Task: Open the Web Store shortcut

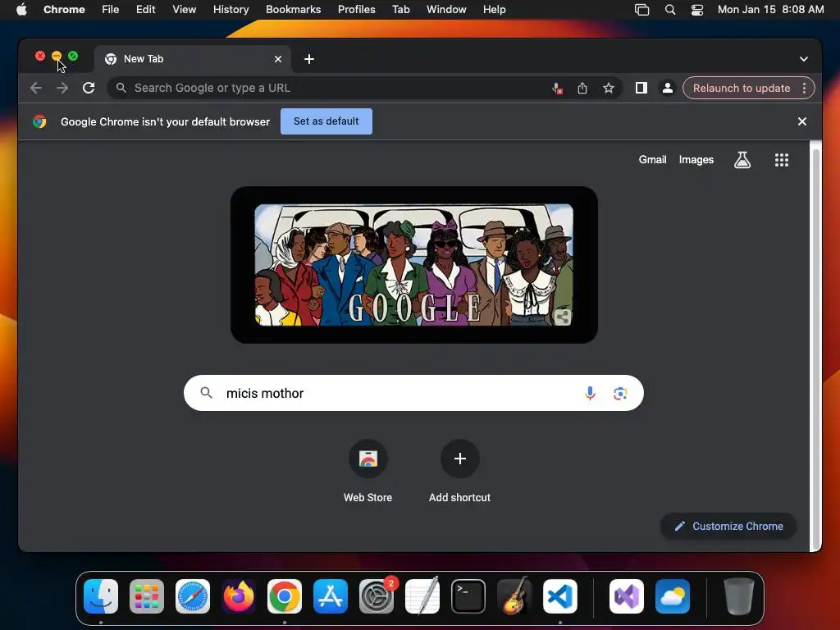Action: [368, 471]
